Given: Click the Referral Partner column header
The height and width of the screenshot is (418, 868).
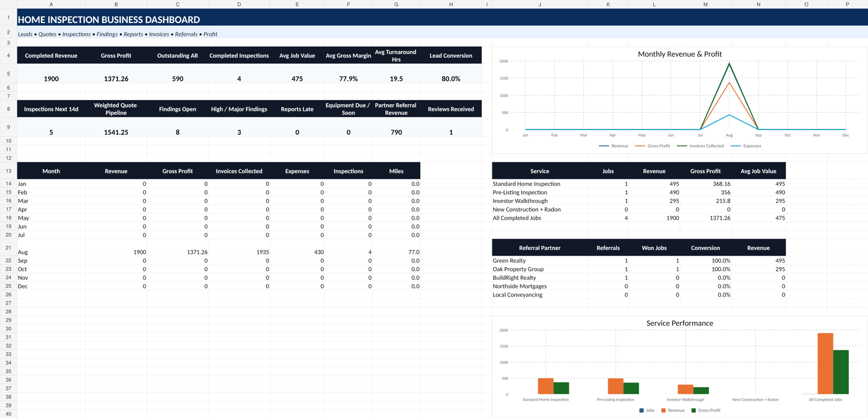Looking at the screenshot, I should (x=540, y=247).
